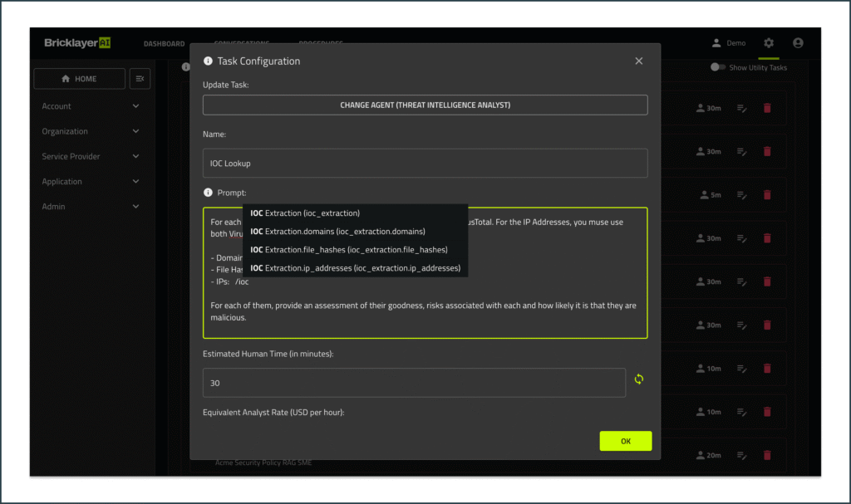851x504 pixels.
Task: Expand the Organization section
Action: [91, 131]
